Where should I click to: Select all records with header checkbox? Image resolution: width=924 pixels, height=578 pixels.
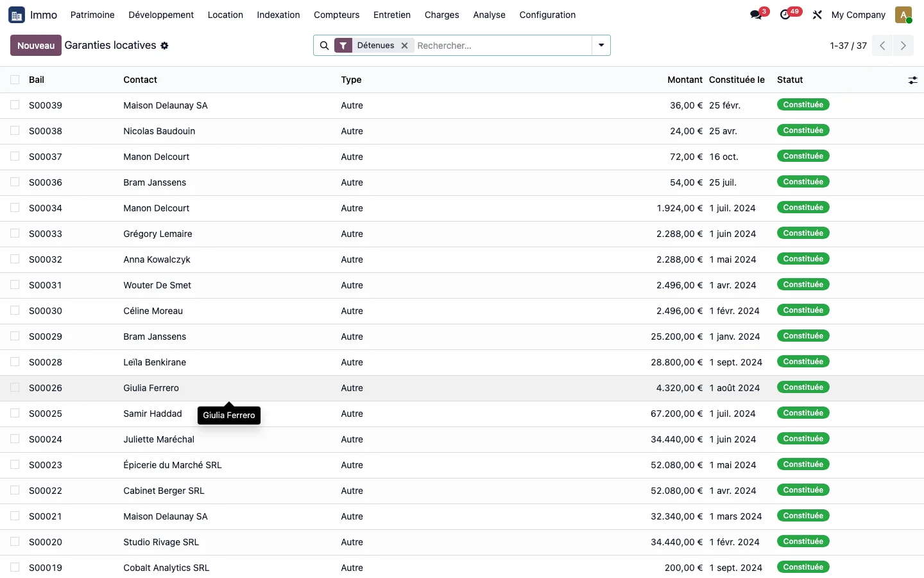click(15, 80)
